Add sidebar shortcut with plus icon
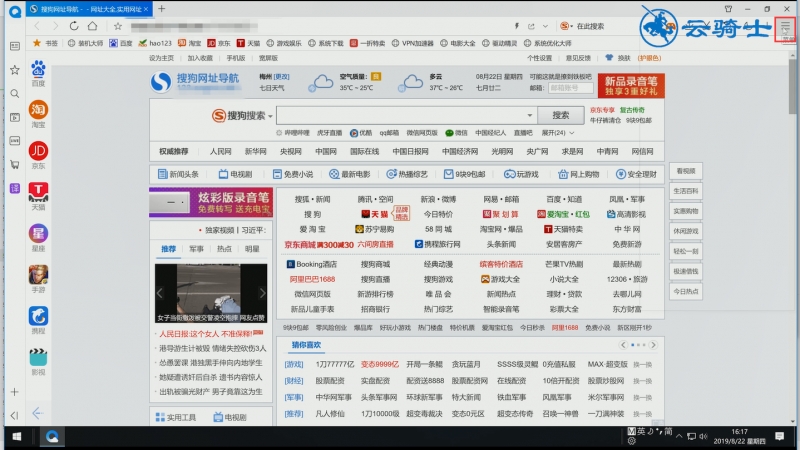Viewport: 800px width, 450px height. click(x=15, y=392)
